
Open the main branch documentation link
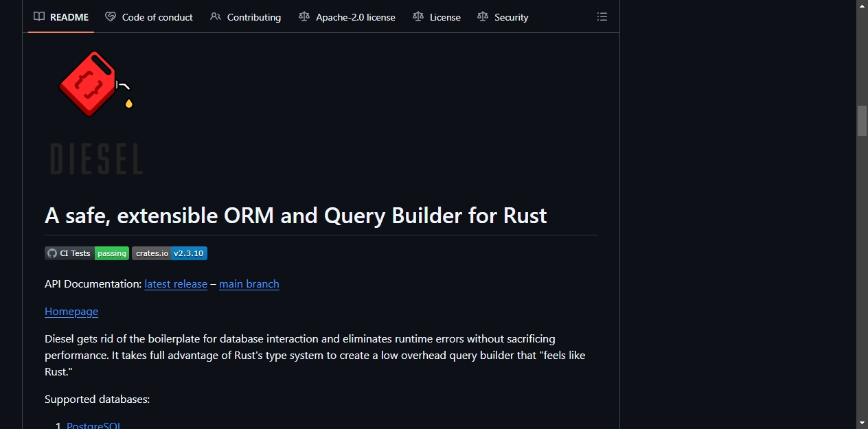(x=249, y=284)
